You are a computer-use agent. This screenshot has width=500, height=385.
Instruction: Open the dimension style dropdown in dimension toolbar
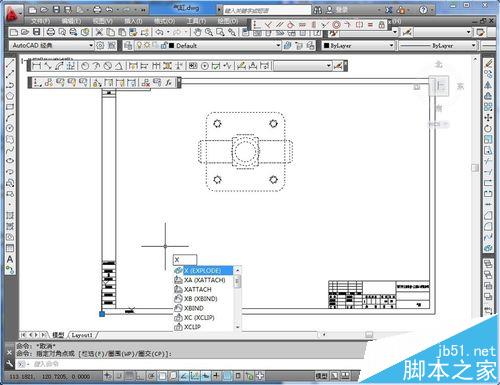tap(329, 66)
